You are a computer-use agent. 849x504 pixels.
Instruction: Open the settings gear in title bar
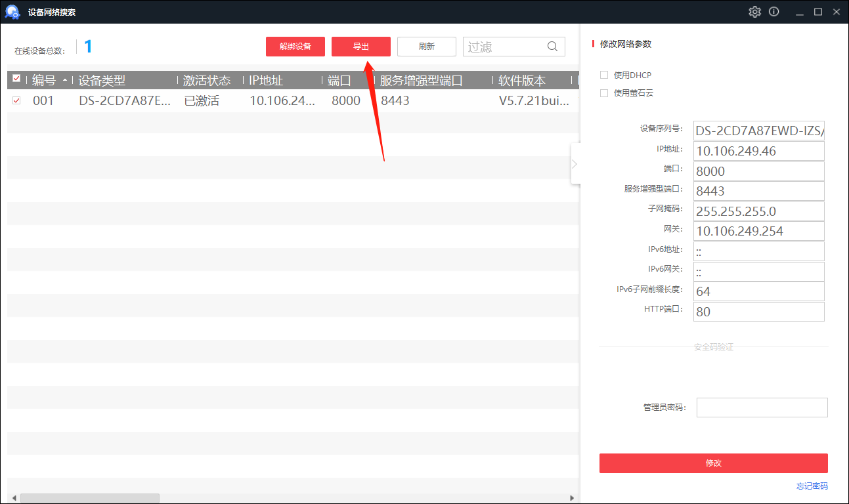point(754,12)
